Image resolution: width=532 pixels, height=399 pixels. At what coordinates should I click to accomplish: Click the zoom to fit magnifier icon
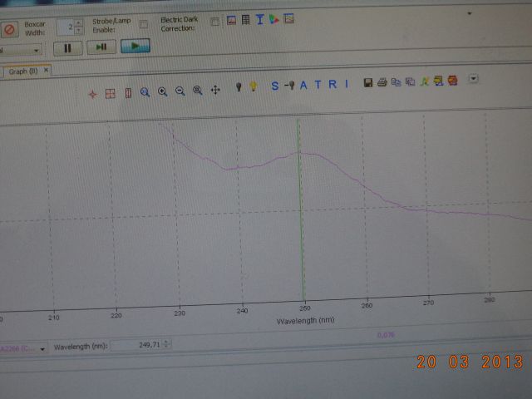pos(198,91)
